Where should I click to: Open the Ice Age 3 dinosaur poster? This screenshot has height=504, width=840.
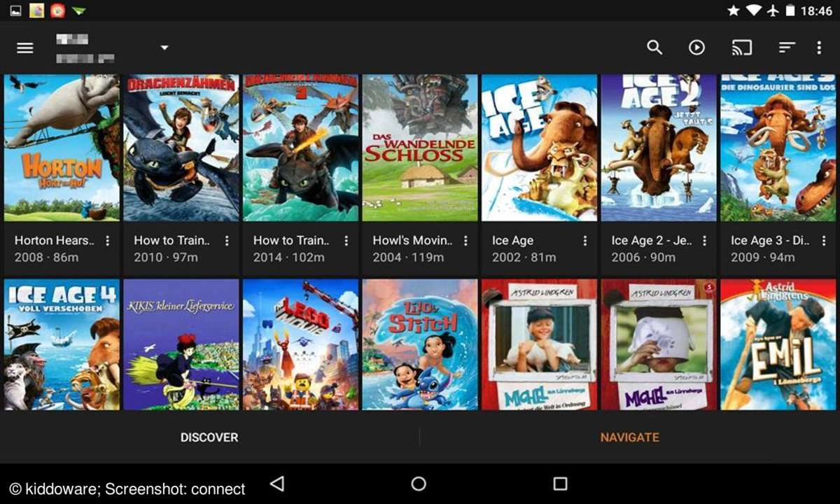[778, 148]
